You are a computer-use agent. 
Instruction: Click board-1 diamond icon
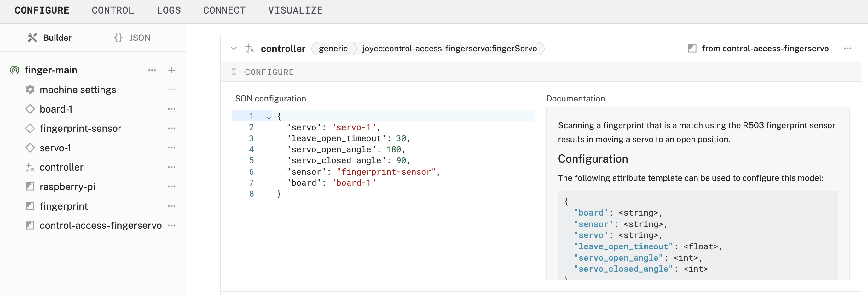30,109
